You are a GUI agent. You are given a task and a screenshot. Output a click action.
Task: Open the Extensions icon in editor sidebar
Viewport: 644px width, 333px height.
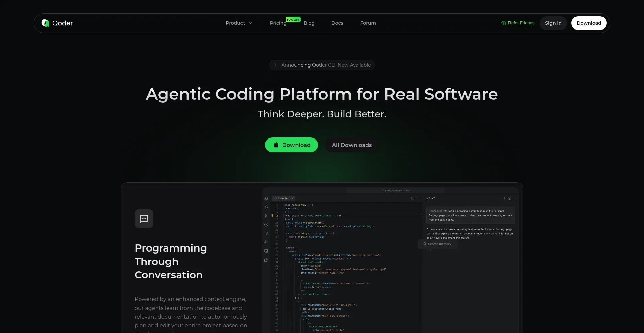[266, 260]
